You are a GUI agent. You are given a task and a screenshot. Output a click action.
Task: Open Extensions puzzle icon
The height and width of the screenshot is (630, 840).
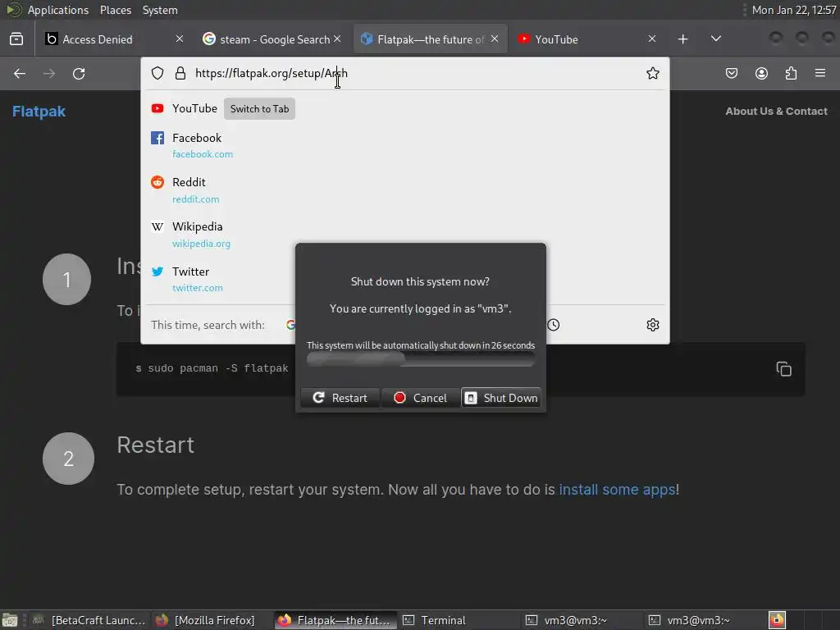coord(791,73)
